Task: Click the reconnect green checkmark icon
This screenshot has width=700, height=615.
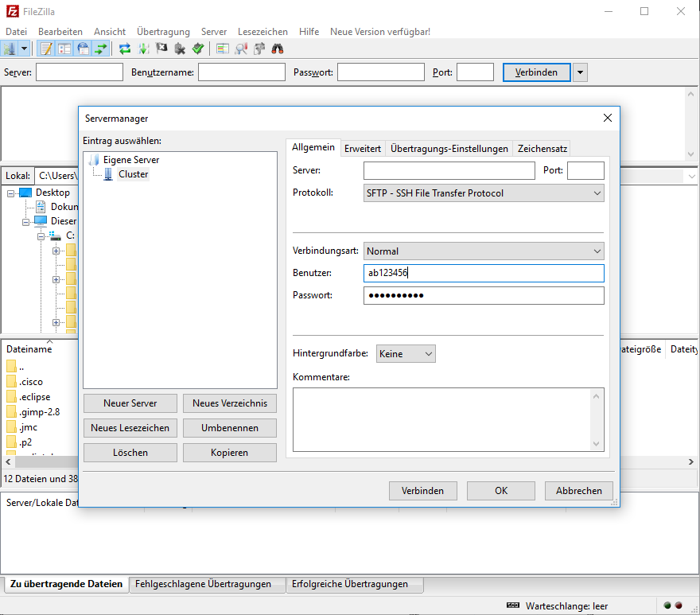Action: click(198, 49)
